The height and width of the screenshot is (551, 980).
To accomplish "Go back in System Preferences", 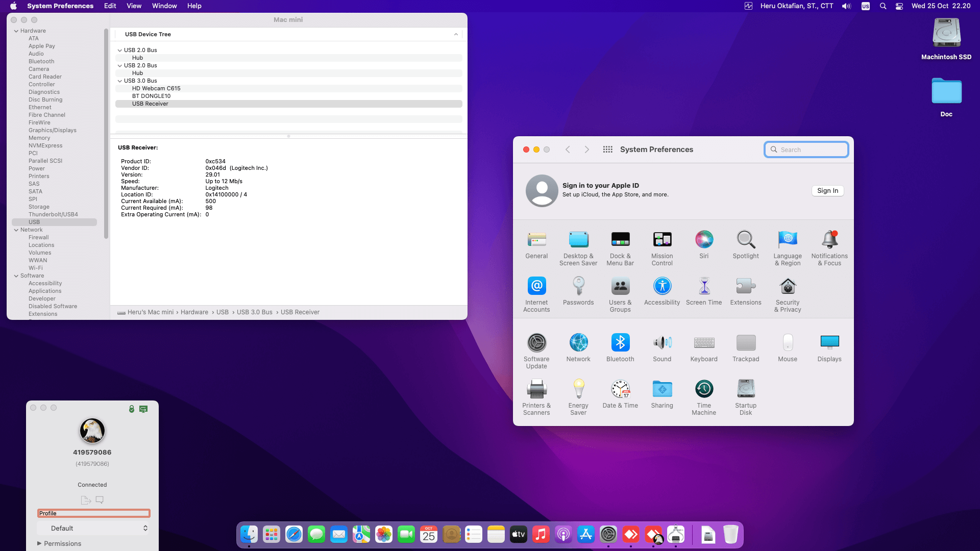I will (568, 149).
